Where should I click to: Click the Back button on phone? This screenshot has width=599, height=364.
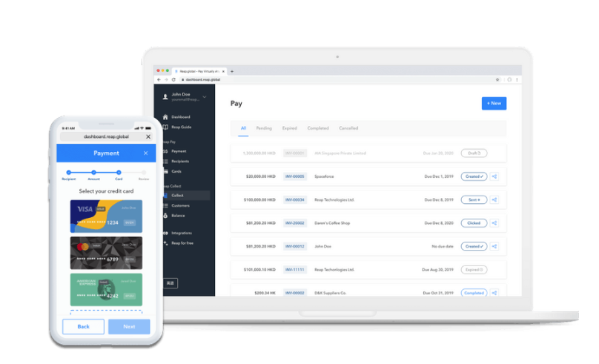83,327
